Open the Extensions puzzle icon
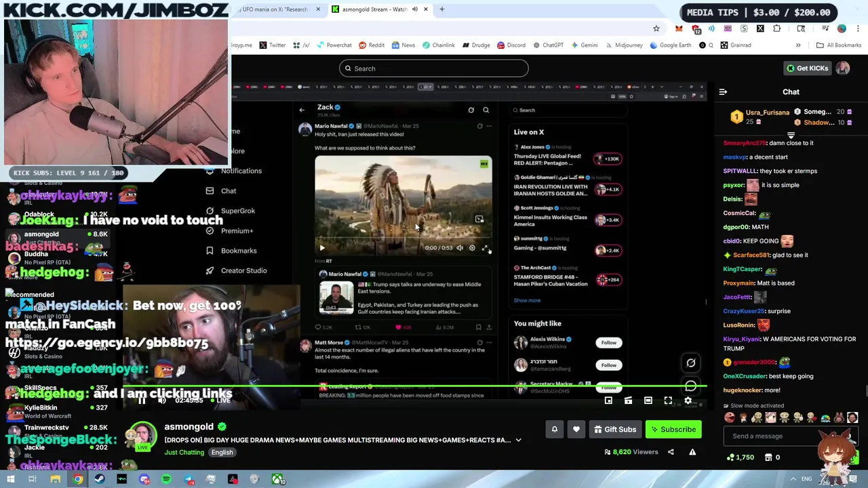This screenshot has width=868, height=488. [x=777, y=28]
